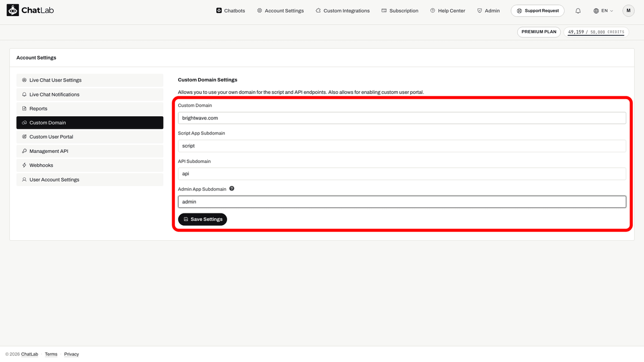This screenshot has width=644, height=362.
Task: Open the Help Center menu item
Action: point(448,11)
